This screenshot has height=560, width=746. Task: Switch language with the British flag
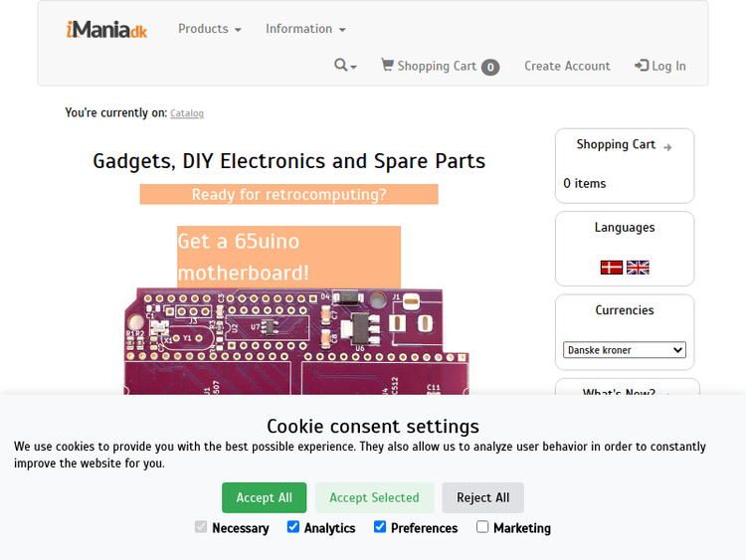tap(638, 268)
